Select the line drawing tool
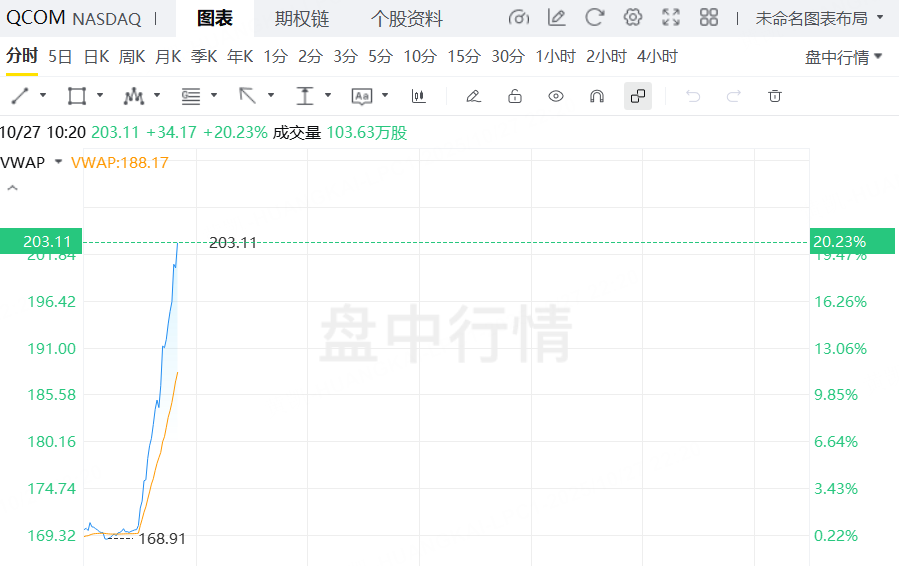The image size is (899, 566). point(20,96)
